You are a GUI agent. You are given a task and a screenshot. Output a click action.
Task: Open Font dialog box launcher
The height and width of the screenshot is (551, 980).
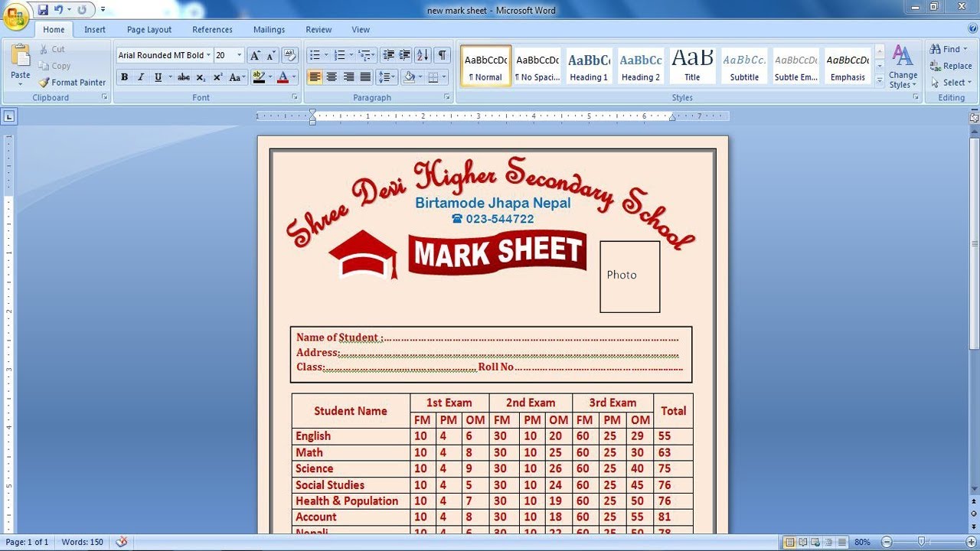[x=295, y=98]
